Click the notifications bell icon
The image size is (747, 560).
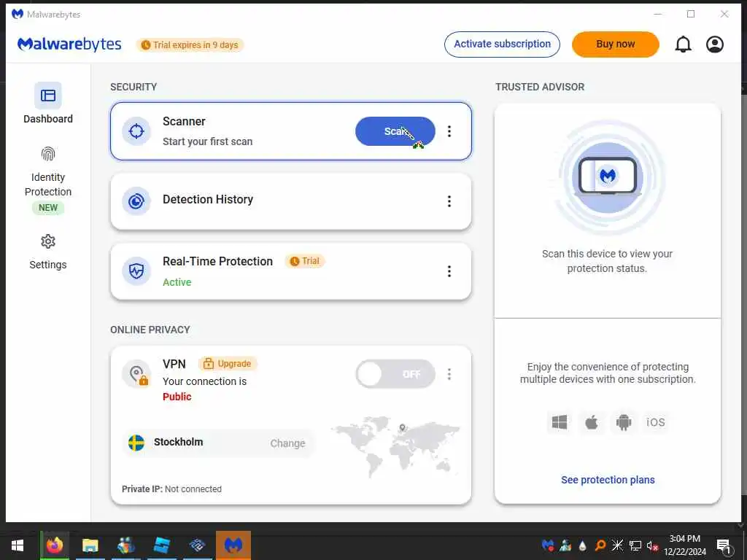pyautogui.click(x=683, y=44)
